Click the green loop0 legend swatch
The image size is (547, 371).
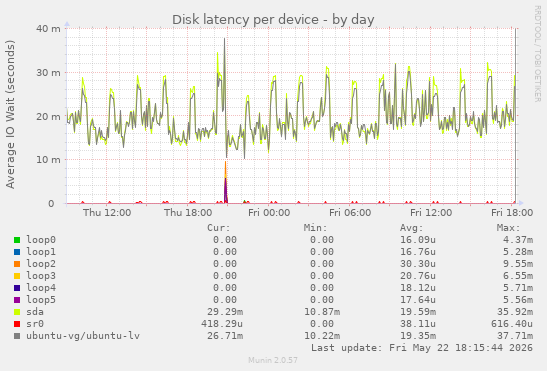point(17,240)
